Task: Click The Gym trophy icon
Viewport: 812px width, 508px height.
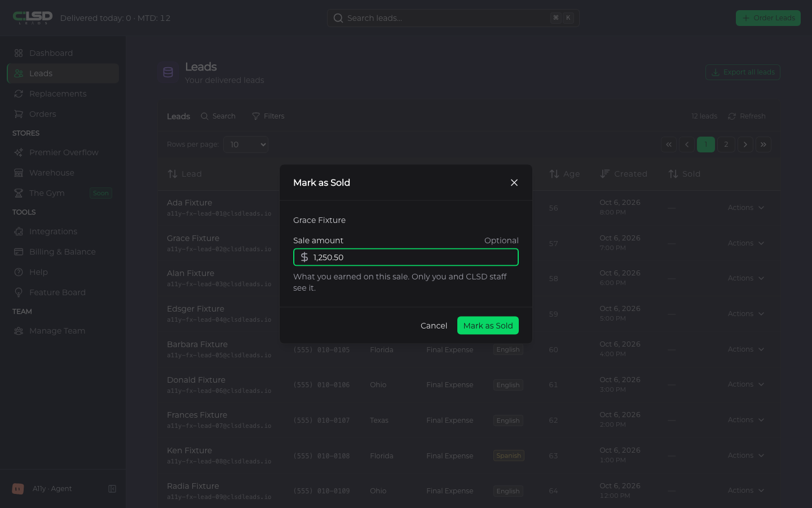Action: click(x=19, y=193)
